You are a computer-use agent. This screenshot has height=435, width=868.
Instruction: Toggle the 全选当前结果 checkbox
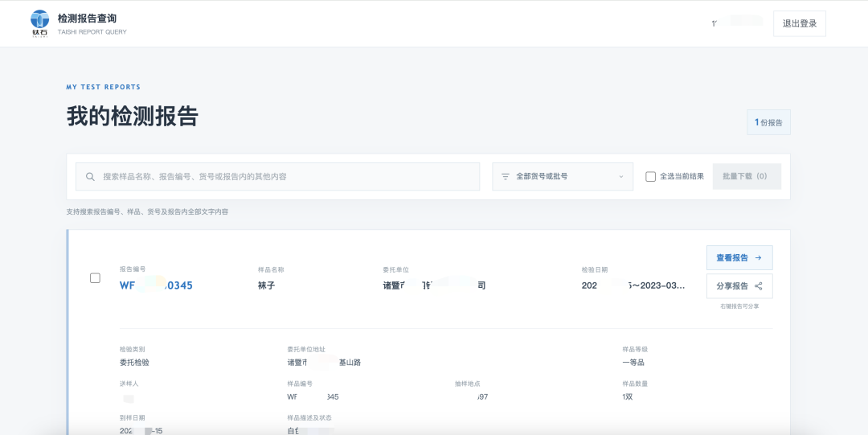point(650,177)
